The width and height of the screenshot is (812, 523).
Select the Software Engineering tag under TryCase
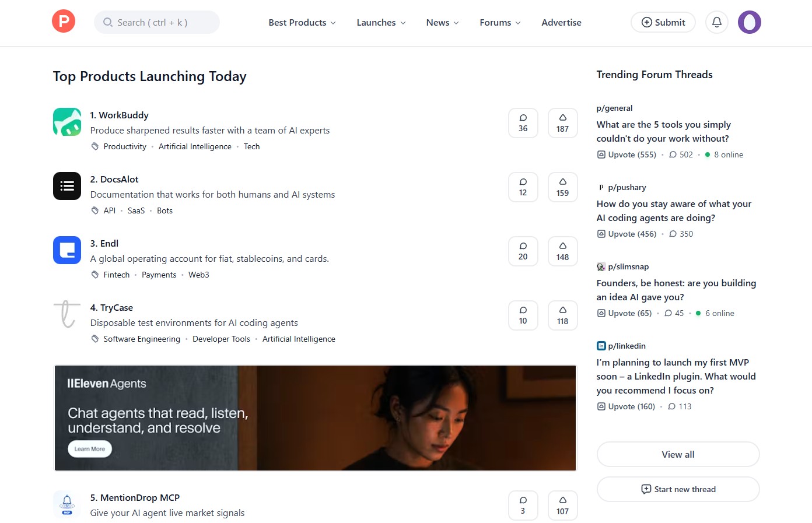click(142, 339)
